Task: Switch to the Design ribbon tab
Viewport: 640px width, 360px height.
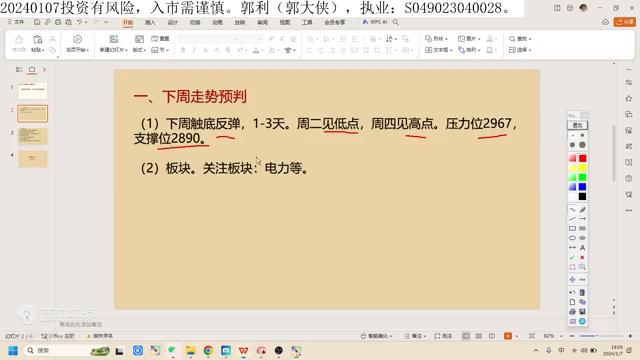Action: click(173, 22)
